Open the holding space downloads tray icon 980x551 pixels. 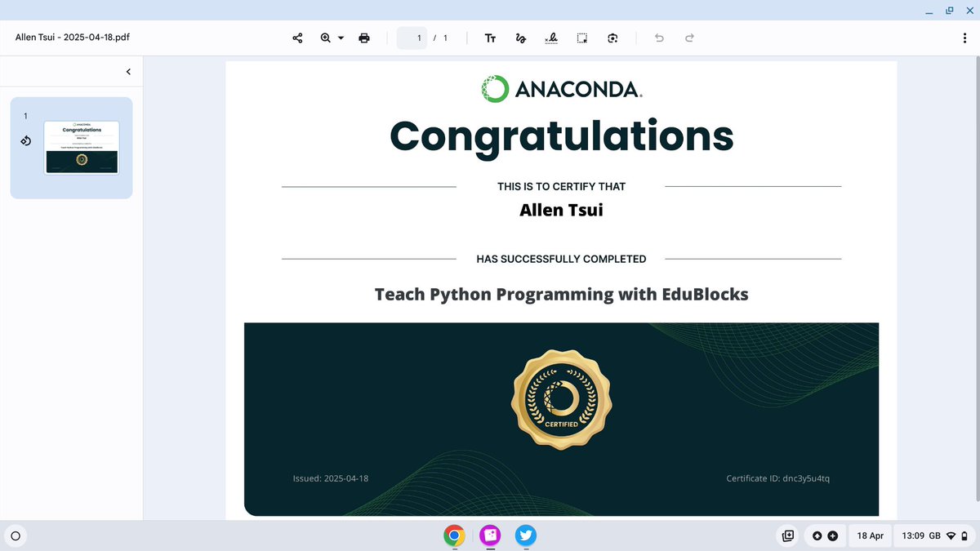(787, 535)
